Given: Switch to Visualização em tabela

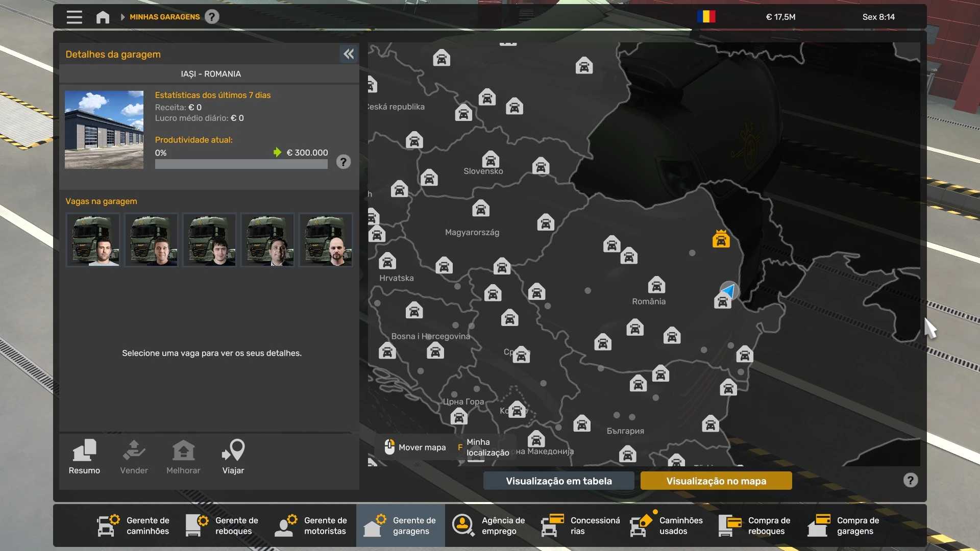Looking at the screenshot, I should (559, 481).
